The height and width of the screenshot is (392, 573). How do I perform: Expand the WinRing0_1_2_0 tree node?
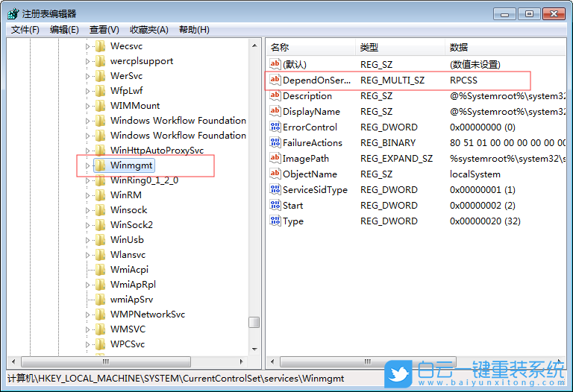pos(87,180)
